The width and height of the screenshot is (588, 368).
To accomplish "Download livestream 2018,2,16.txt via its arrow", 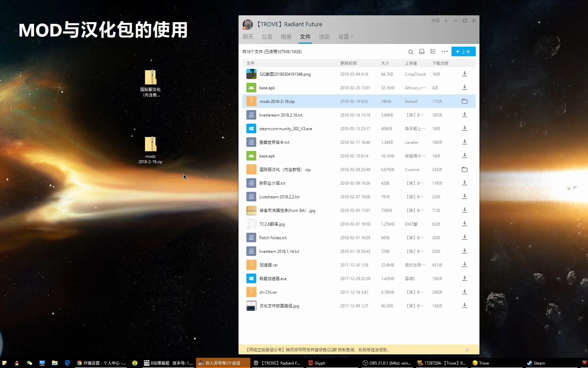I will coord(464,115).
